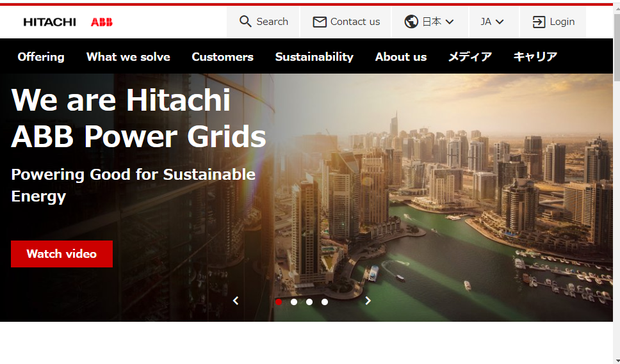The image size is (620, 364).
Task: Click the Login text link
Action: coord(562,22)
